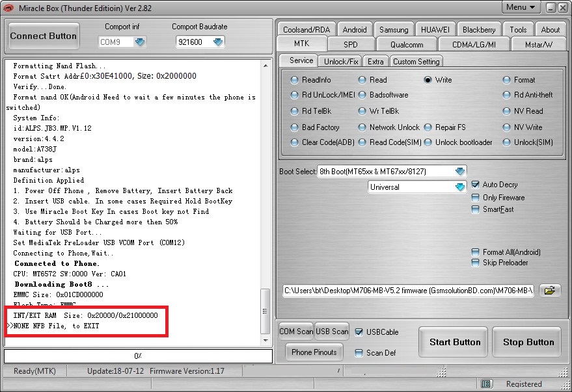Click the log scrollbar up arrow

click(x=266, y=66)
